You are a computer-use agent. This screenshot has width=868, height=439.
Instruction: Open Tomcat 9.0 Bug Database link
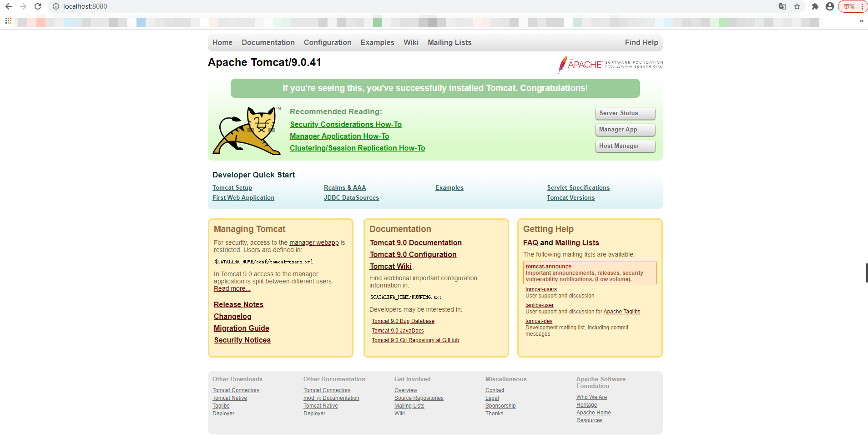pyautogui.click(x=403, y=321)
